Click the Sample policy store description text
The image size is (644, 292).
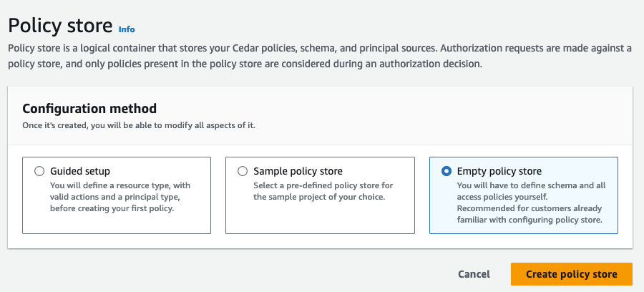click(x=323, y=191)
